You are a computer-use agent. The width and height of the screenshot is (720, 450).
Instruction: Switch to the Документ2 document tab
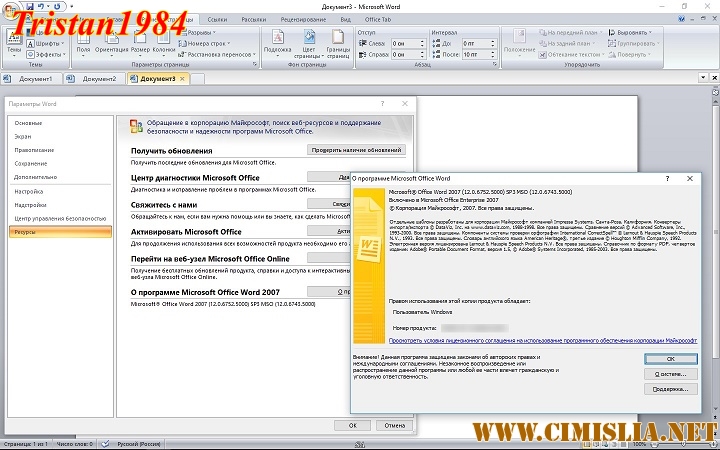pyautogui.click(x=100, y=78)
